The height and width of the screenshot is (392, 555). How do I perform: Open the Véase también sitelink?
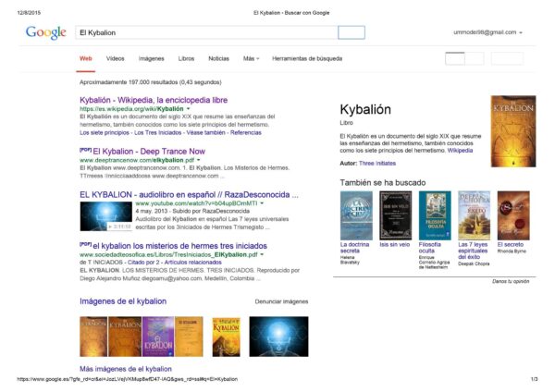tap(205, 133)
